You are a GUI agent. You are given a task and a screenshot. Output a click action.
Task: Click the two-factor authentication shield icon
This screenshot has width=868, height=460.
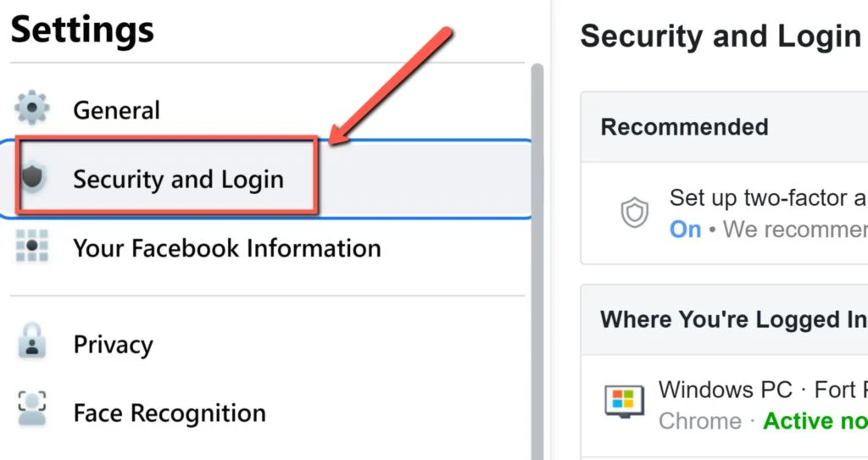coord(634,213)
